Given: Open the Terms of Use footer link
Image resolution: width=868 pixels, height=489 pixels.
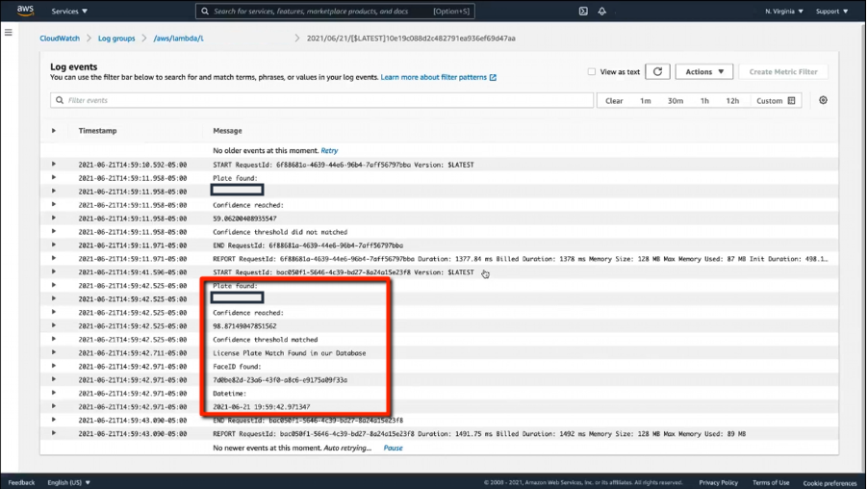Looking at the screenshot, I should pos(771,482).
